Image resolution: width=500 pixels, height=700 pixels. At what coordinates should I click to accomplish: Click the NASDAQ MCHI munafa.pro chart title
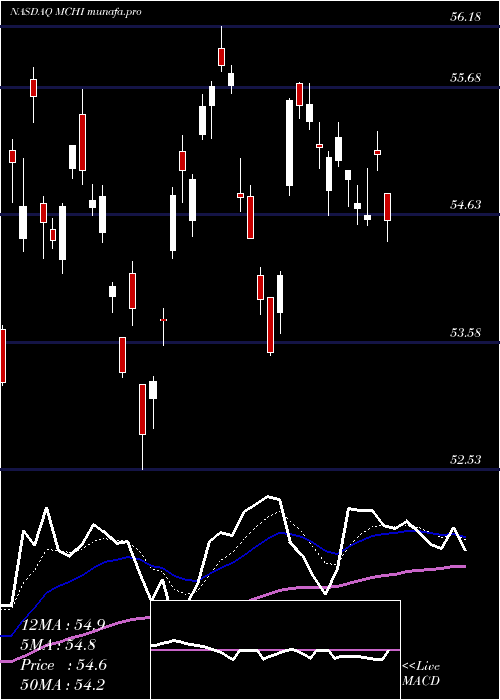coord(75,12)
